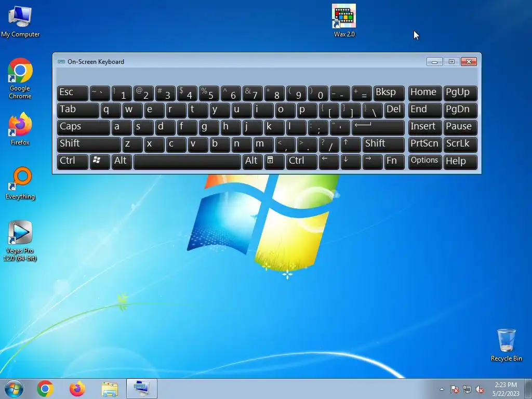
Task: Select the Wax 2.0 desktop icon
Action: (344, 20)
